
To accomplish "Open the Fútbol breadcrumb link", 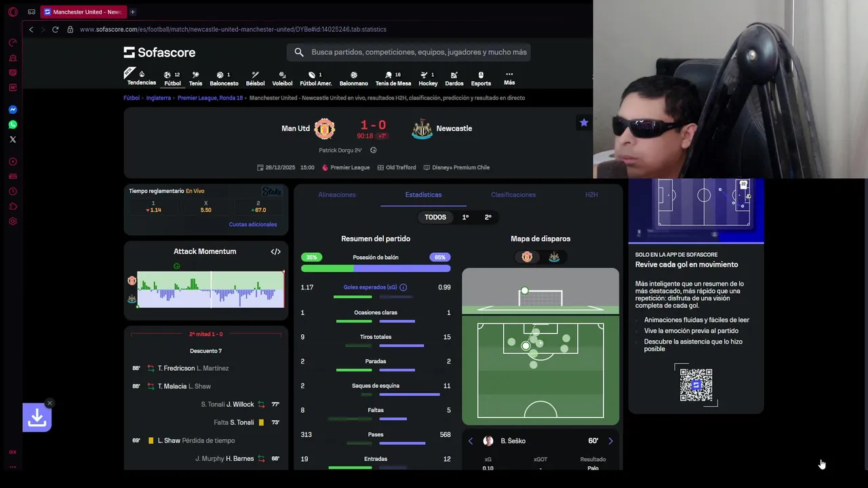I will coord(132,98).
